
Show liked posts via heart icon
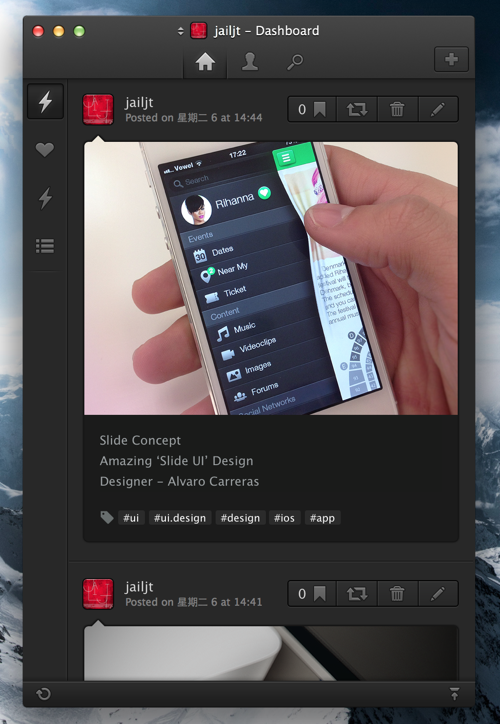45,150
